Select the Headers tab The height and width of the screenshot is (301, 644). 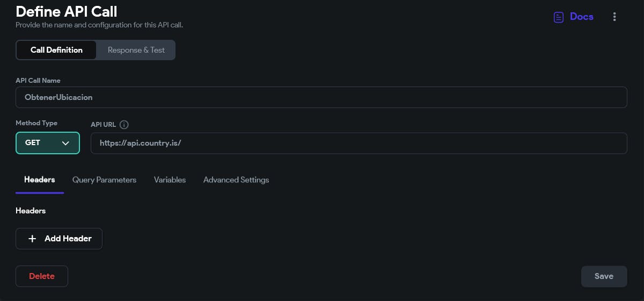(40, 180)
